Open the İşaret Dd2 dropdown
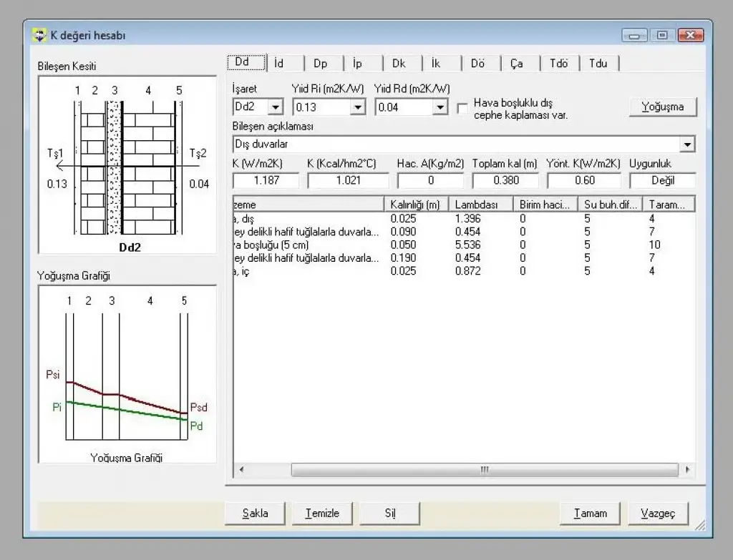This screenshot has width=733, height=560. [x=276, y=107]
